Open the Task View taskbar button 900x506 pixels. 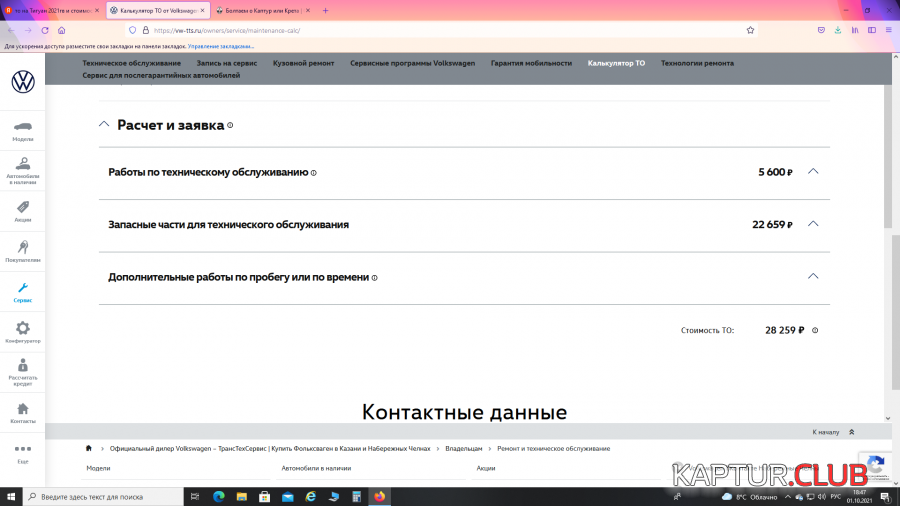[195, 497]
